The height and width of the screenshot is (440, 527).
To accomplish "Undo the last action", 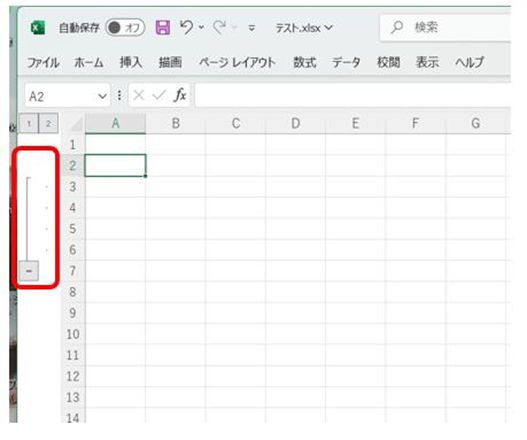I will tap(187, 27).
